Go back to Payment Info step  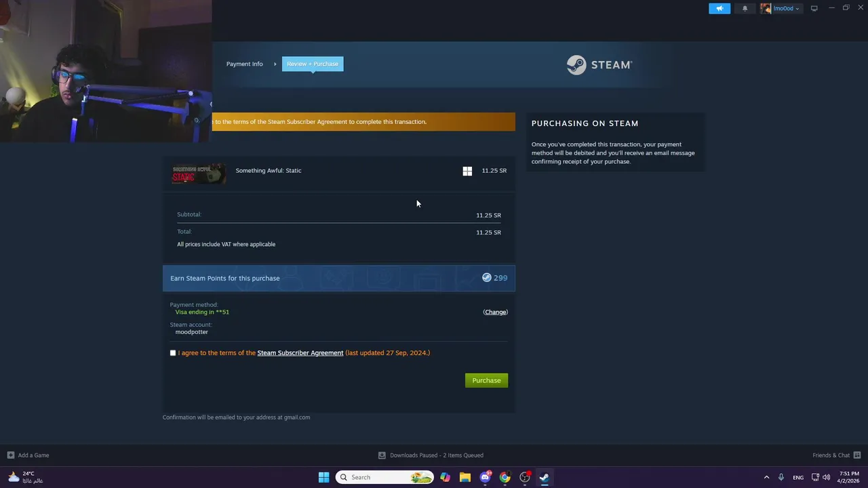244,64
